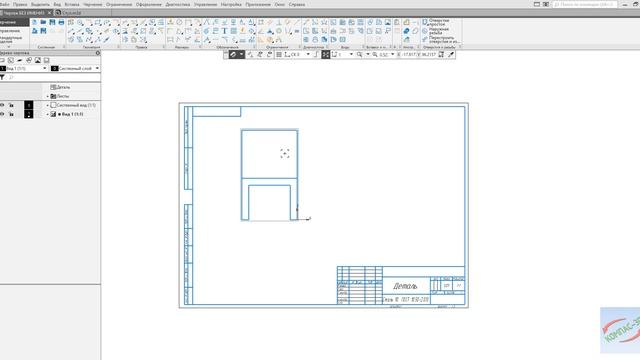Open the Диагностика menu
The image size is (640, 360).
point(178,4)
